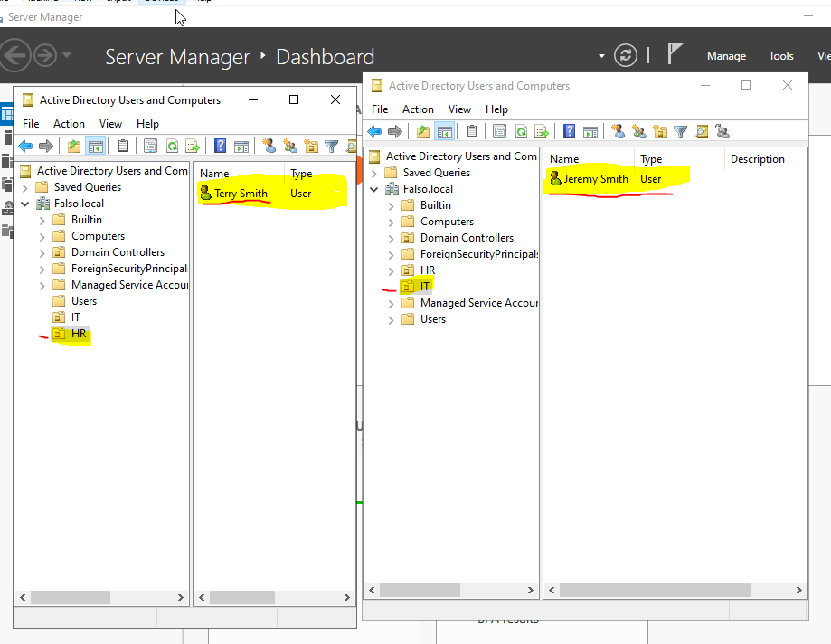Viewport: 831px width, 644px height.
Task: Expand Users in right ADUC tree
Action: click(392, 320)
